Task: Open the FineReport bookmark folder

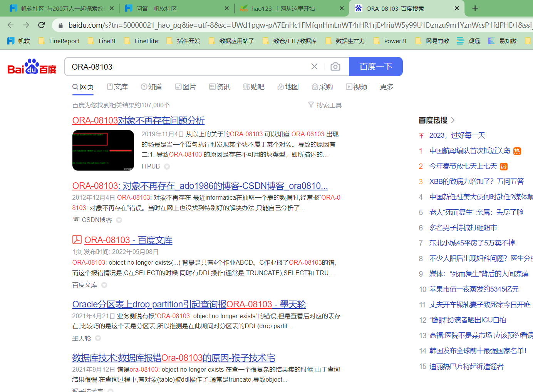Action: click(x=59, y=41)
